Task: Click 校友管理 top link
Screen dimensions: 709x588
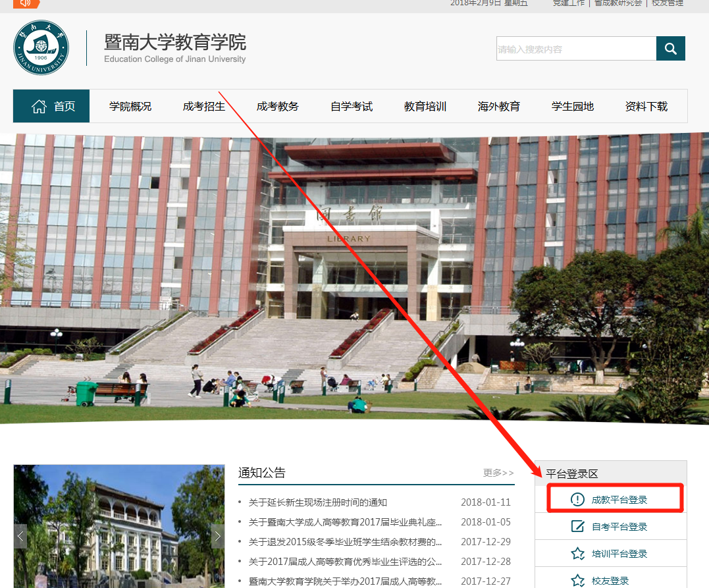Action: pos(668,3)
